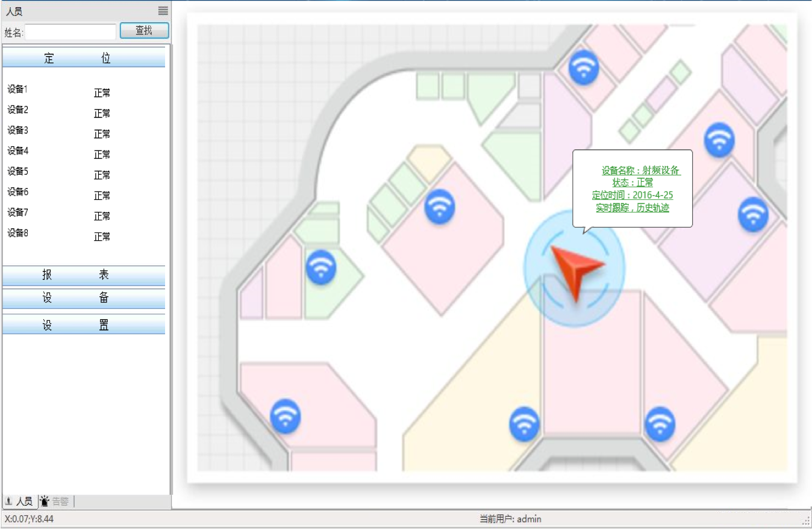Collapse the 定位 section header

(84, 58)
